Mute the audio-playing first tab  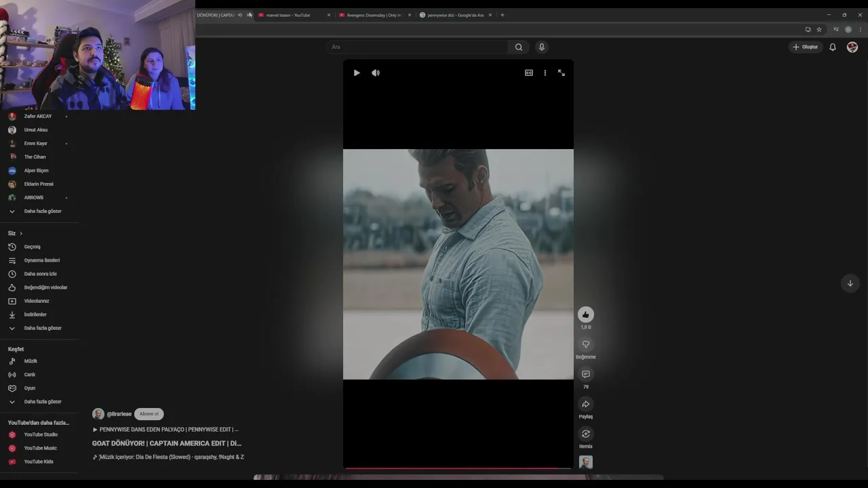240,15
